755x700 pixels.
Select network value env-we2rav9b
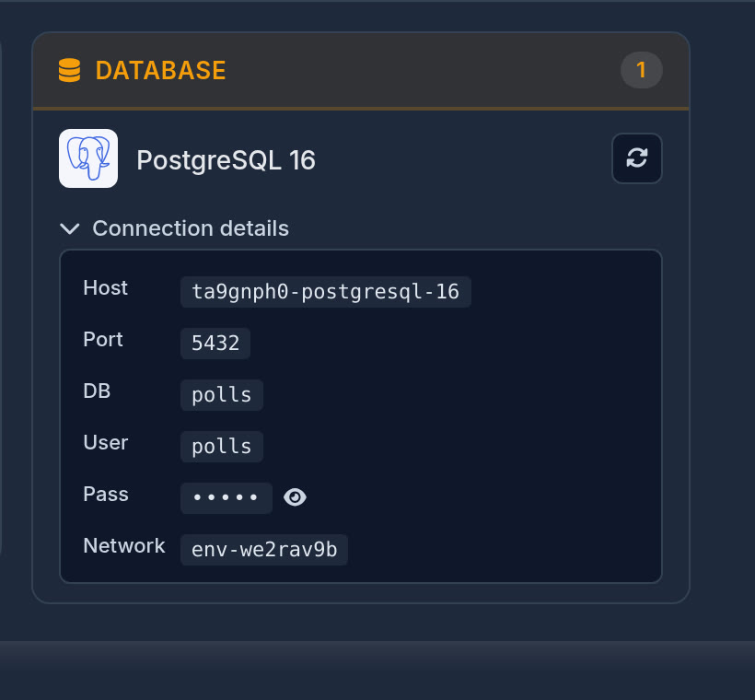tap(264, 549)
